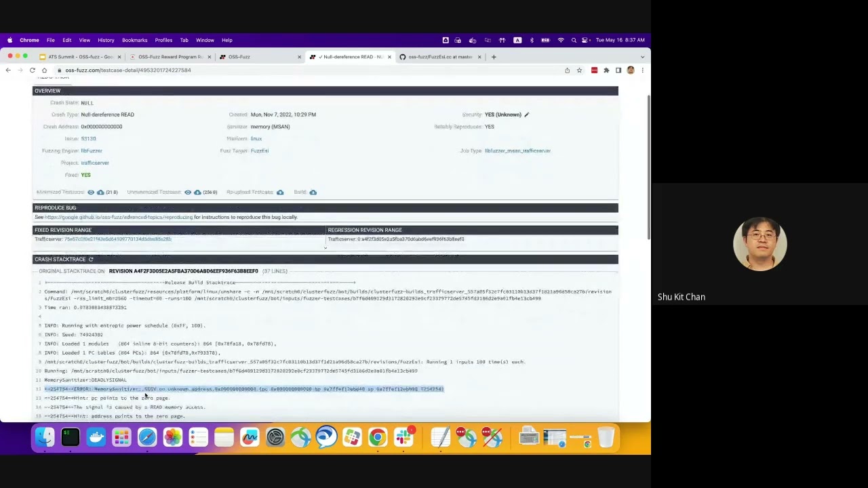
Task: Open Terminal from the Dock
Action: 71,437
